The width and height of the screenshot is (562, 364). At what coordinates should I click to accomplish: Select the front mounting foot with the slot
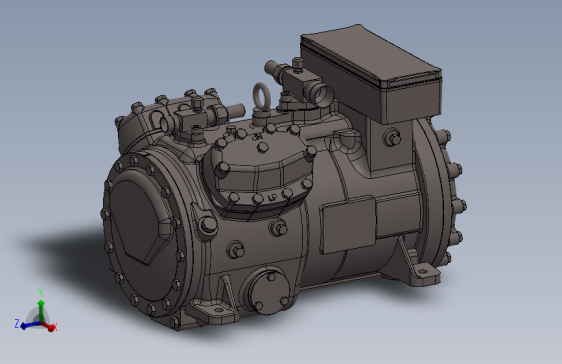tap(214, 311)
